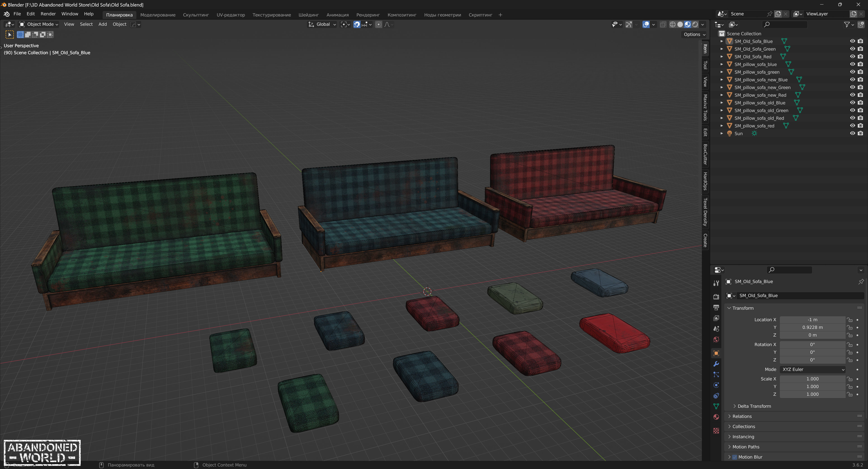
Task: Add a new workspace with plus button
Action: (500, 15)
